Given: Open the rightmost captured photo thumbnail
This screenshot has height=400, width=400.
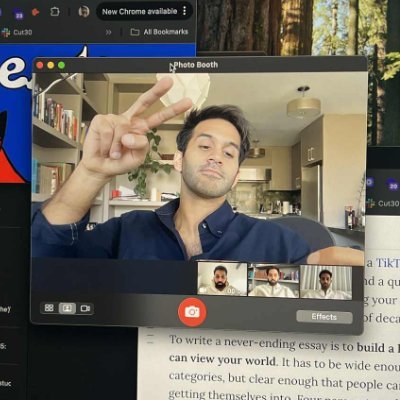Looking at the screenshot, I should coord(326,282).
